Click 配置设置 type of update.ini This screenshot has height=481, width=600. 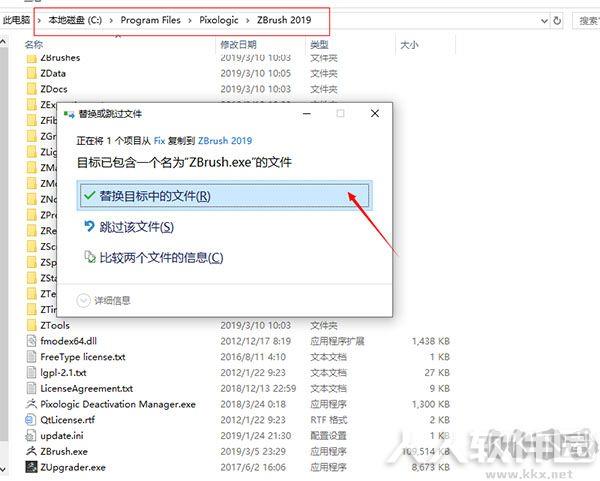pos(328,435)
